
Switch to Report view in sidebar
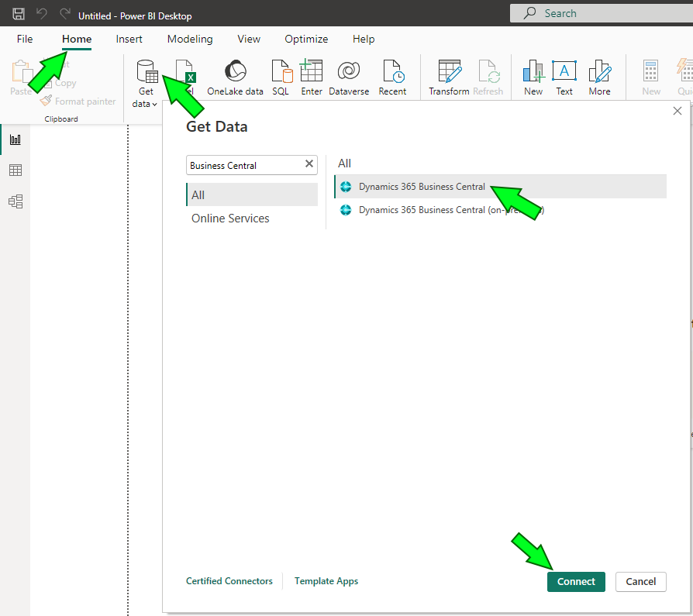pos(16,139)
